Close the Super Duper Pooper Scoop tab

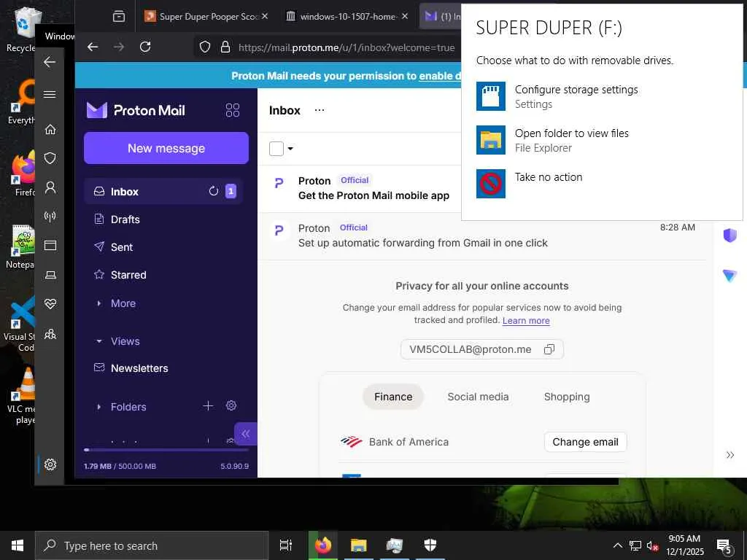tap(265, 16)
